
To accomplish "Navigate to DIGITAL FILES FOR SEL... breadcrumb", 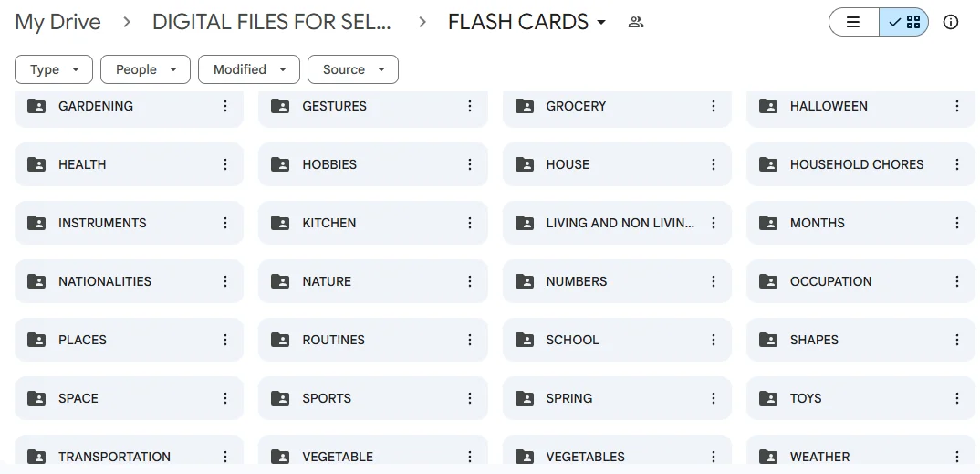I will pos(271,23).
